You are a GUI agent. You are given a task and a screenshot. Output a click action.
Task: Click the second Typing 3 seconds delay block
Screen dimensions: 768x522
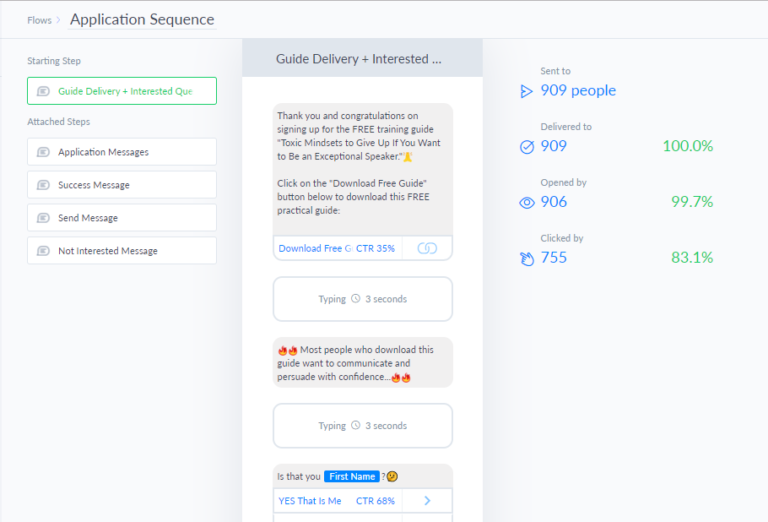[x=362, y=426]
